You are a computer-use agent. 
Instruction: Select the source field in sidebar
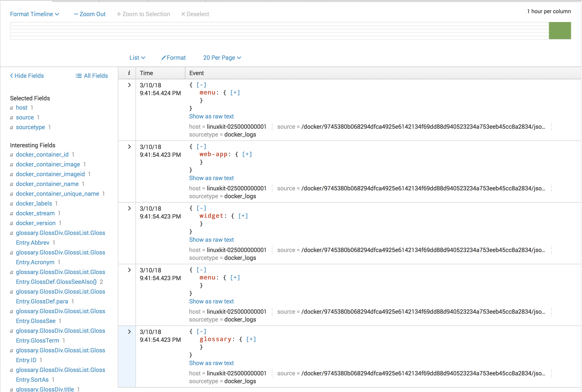[x=25, y=117]
